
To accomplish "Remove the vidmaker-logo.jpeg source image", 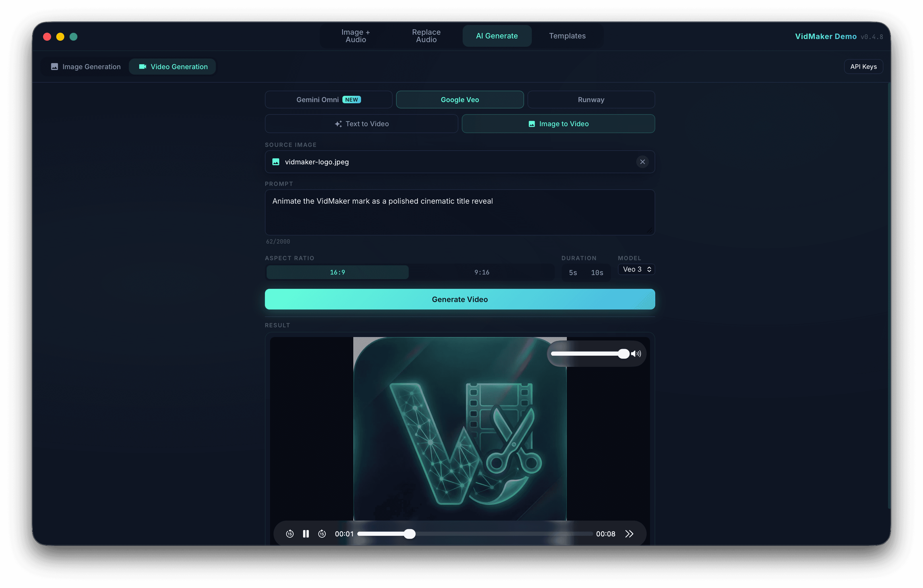I will pos(642,162).
